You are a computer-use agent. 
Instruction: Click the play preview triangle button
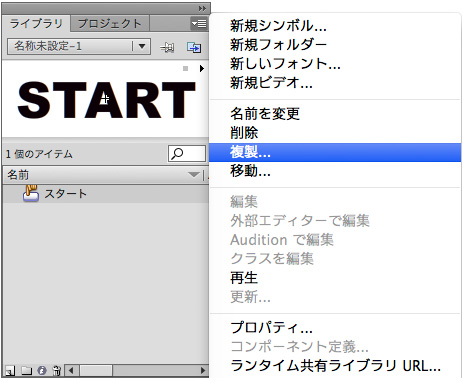coord(201,69)
